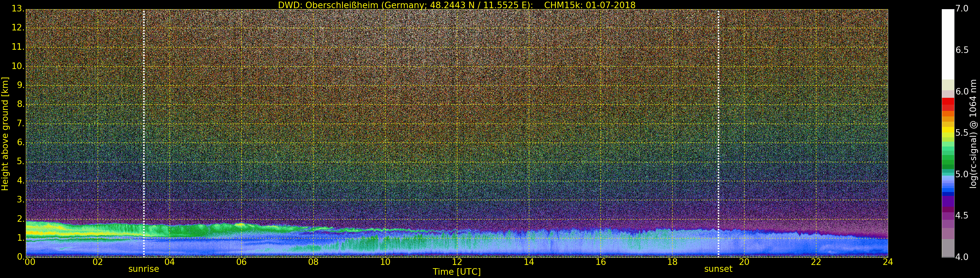Click the 22 tick on the time axis
980x278 pixels.
click(816, 262)
